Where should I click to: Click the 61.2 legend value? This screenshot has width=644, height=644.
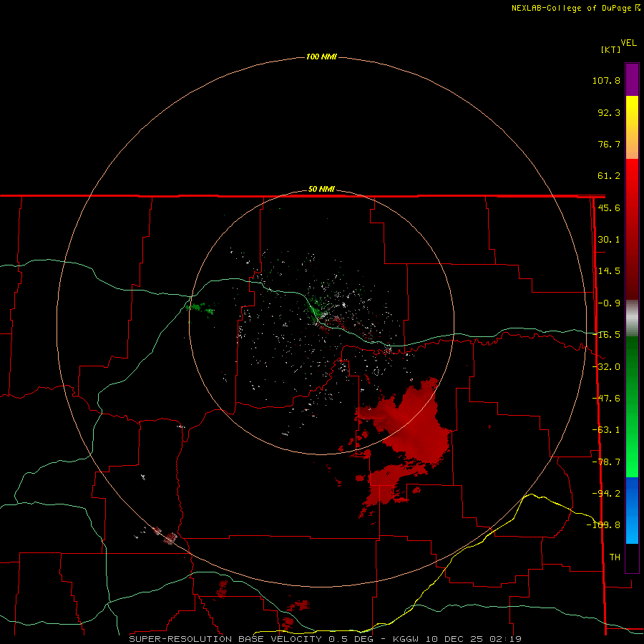[x=609, y=176]
